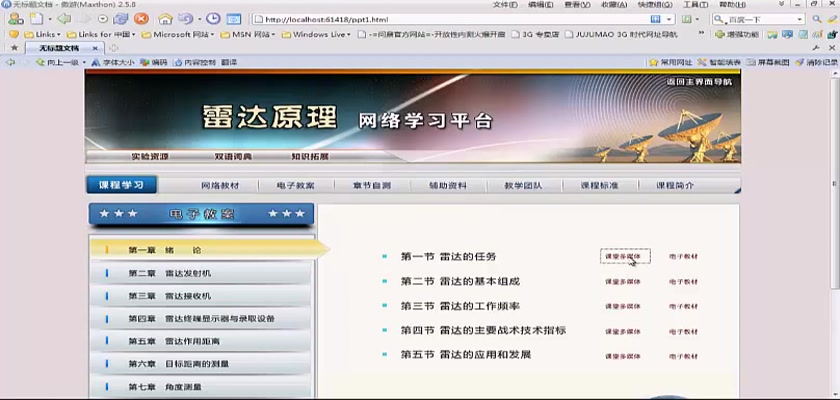
Task: Click 课程学习 button
Action: [122, 185]
